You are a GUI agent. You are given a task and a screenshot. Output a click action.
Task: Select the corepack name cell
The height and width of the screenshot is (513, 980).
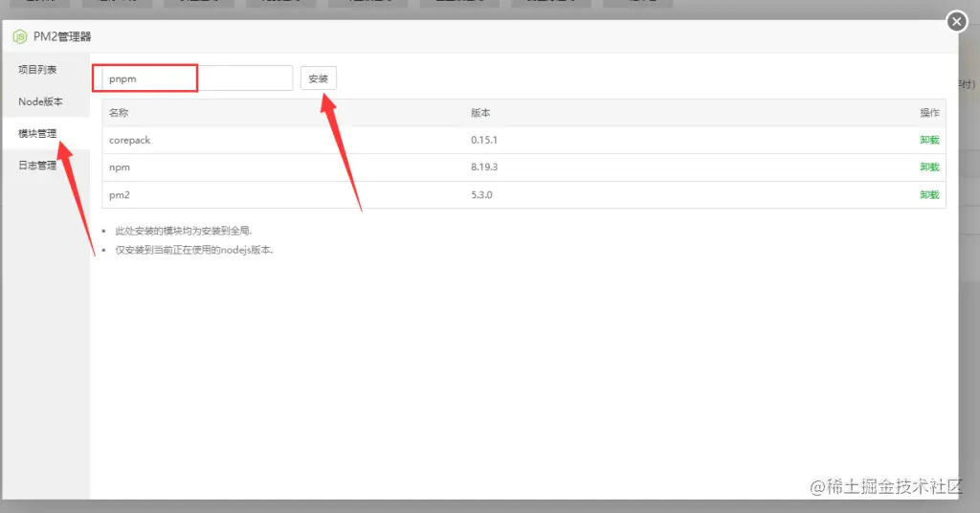129,140
